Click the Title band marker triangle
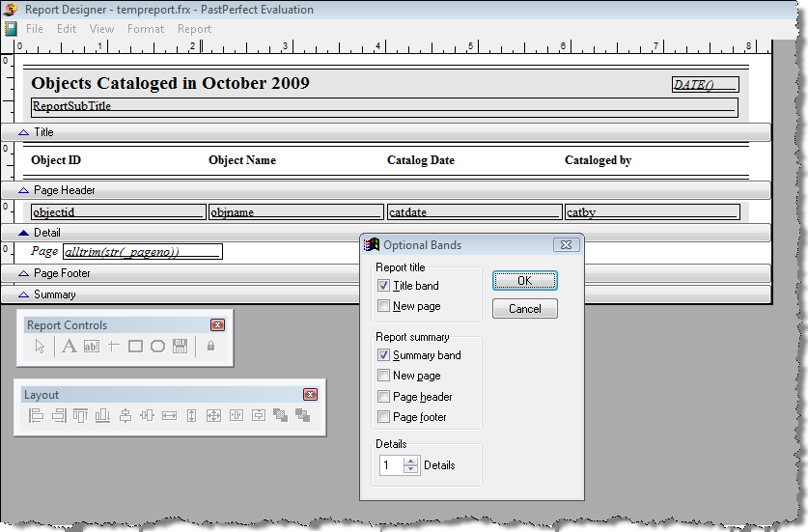808x532 pixels. [x=23, y=132]
